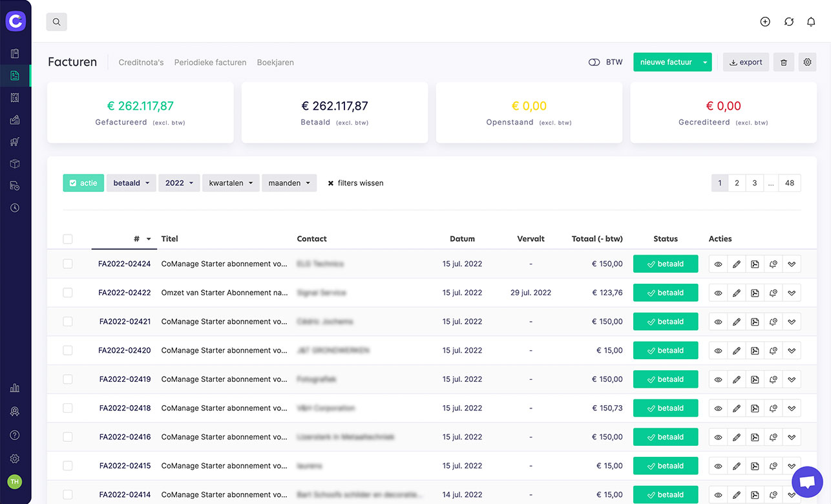Viewport: 831px width, 504px height.
Task: Open the help question mark icon in sidebar
Action: pos(15,435)
